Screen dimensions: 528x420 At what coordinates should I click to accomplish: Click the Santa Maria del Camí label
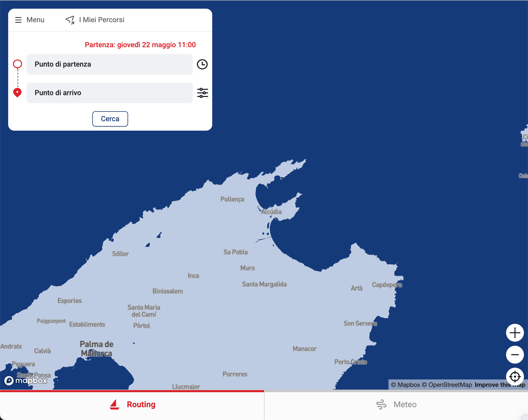[x=144, y=311]
